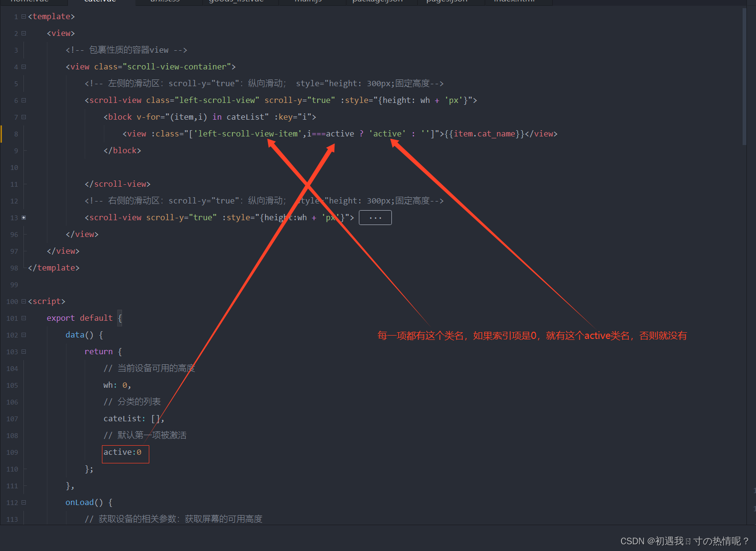This screenshot has width=756, height=551.
Task: Click the :key="i" attribute
Action: pyautogui.click(x=293, y=117)
